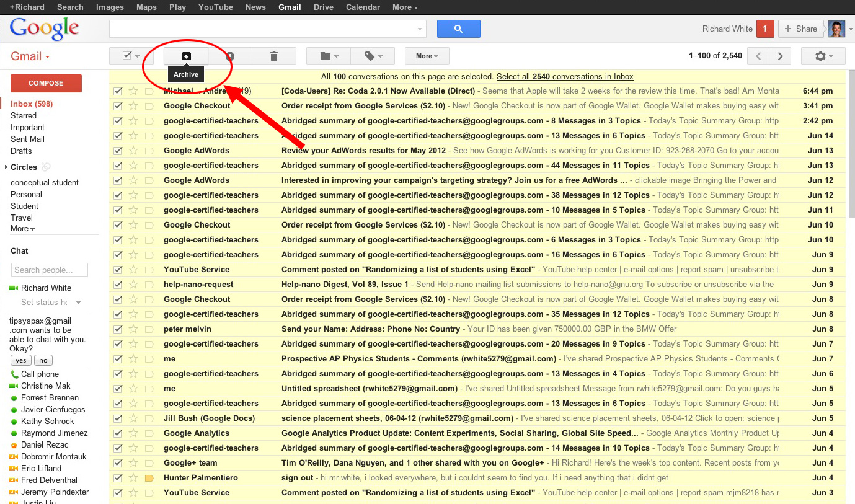
Task: Uncheck the Google Checkout 3:41 pm message
Action: 118,106
